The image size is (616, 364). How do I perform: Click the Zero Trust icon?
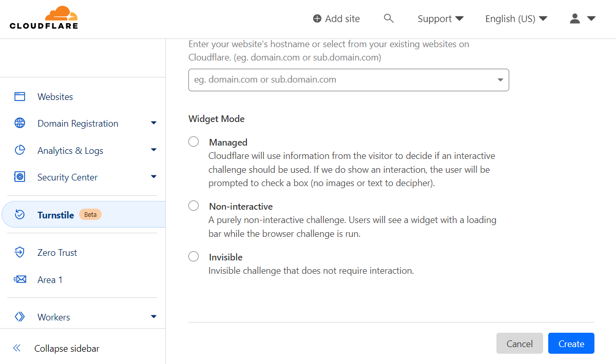[20, 252]
